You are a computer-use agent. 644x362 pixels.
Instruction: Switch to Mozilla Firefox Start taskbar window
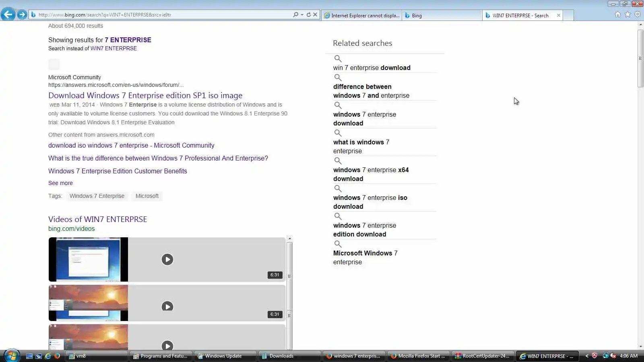pyautogui.click(x=419, y=356)
